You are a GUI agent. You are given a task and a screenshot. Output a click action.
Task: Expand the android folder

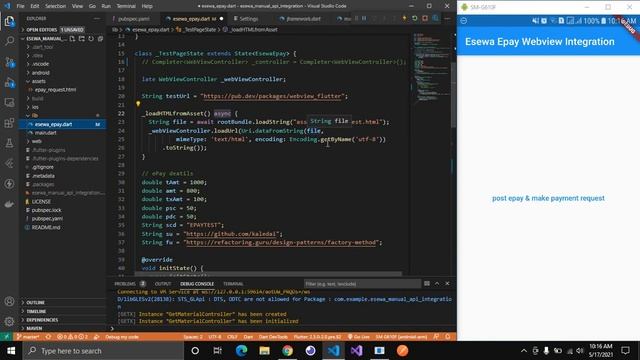40,73
